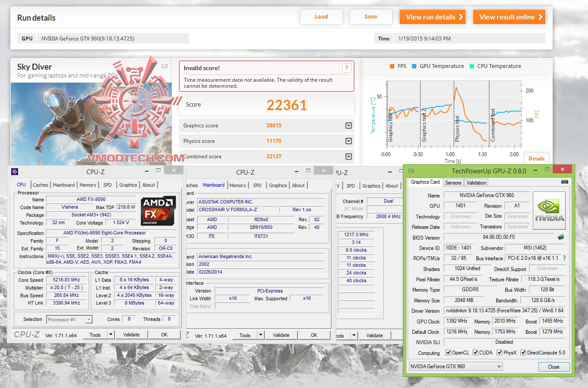588x388 pixels.
Task: Click the AMD FX-9590 name field in CPU-Z
Action: coord(91,200)
